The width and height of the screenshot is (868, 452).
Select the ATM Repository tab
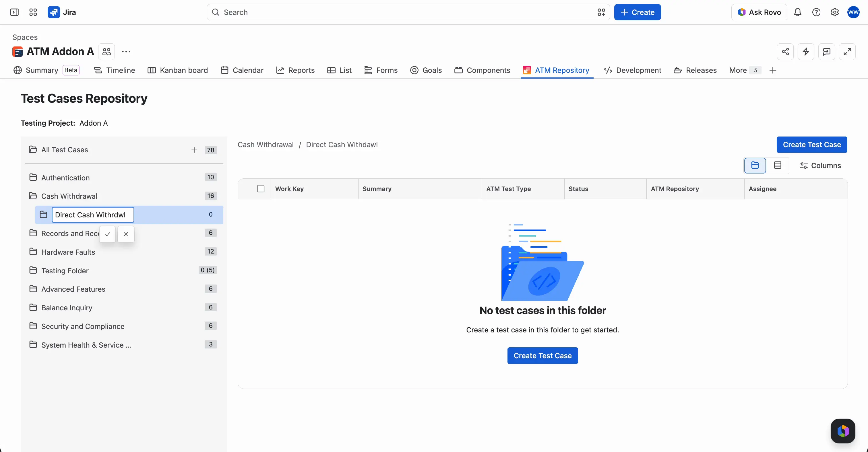point(556,70)
